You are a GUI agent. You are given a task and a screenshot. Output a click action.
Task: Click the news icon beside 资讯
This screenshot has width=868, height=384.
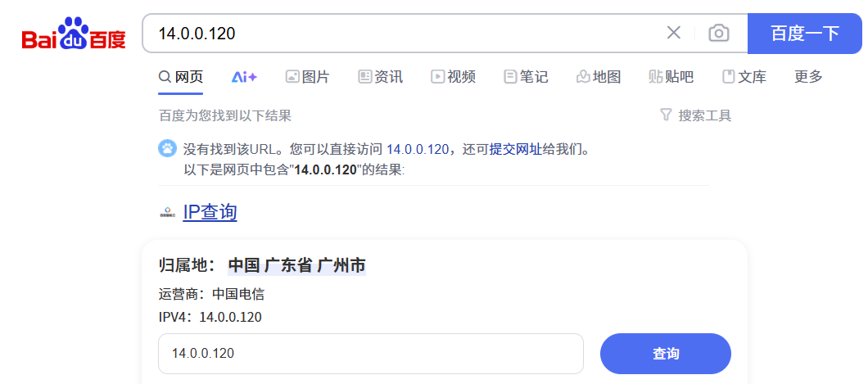coord(364,77)
